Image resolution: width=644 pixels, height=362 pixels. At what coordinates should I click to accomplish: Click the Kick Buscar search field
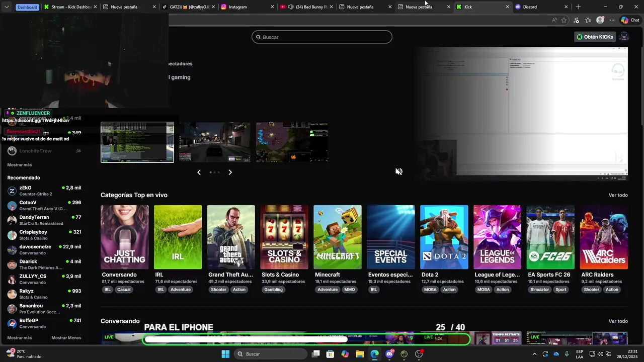(x=322, y=37)
